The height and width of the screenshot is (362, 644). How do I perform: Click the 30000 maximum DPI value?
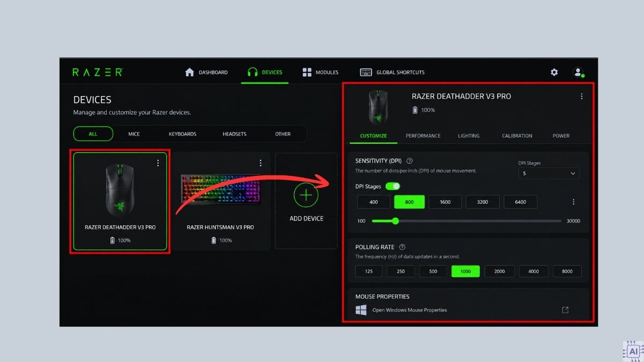pos(573,221)
